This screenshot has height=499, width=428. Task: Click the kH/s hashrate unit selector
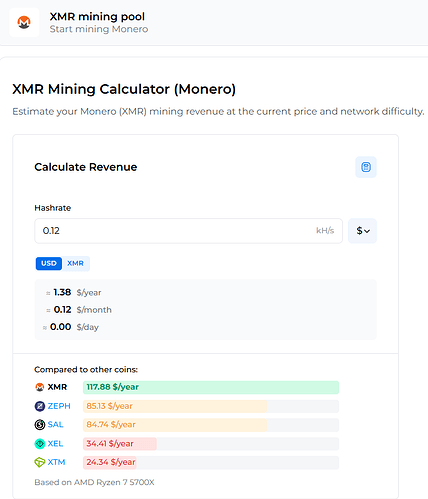(325, 231)
